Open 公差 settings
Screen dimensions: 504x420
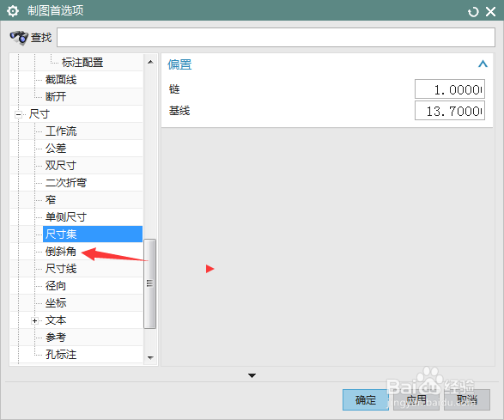pyautogui.click(x=56, y=149)
